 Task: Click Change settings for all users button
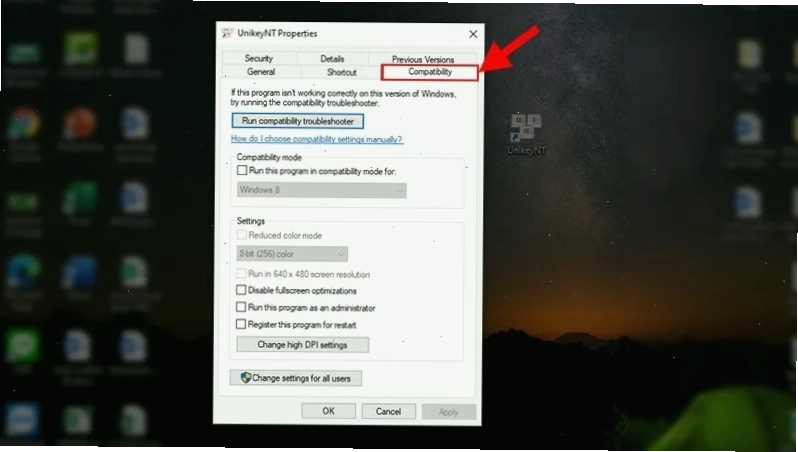pyautogui.click(x=296, y=378)
